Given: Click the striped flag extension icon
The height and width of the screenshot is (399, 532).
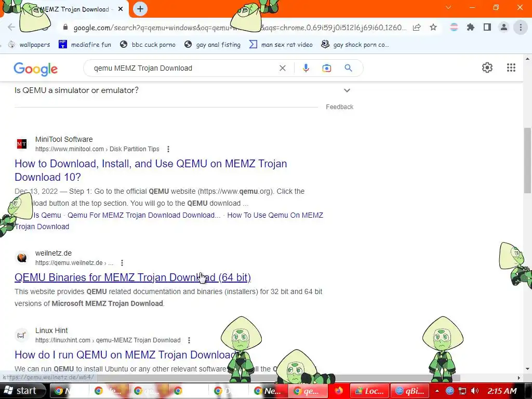Looking at the screenshot, I should (x=454, y=27).
